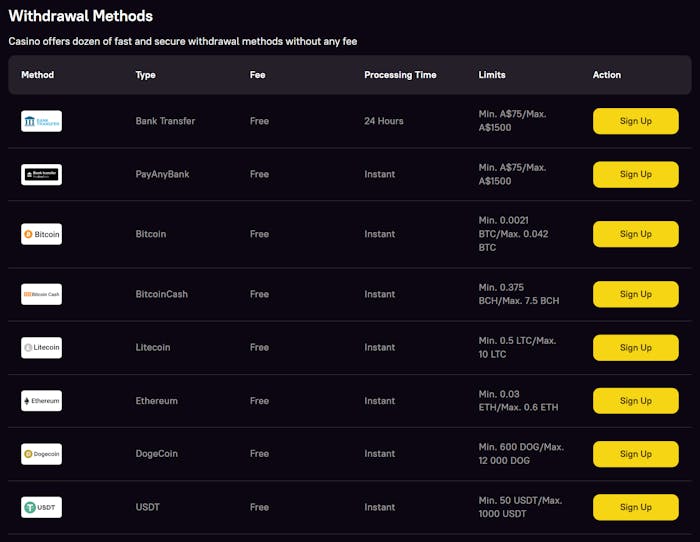Click Sign Up beside Ethereum
This screenshot has height=542, width=700.
(635, 401)
